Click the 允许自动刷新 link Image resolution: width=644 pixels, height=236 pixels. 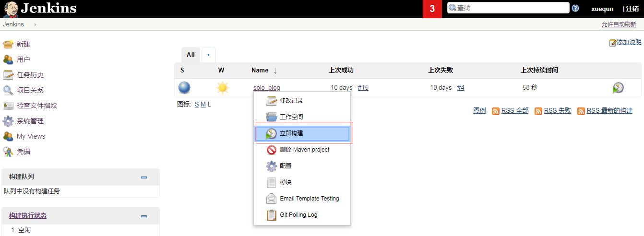[x=619, y=24]
